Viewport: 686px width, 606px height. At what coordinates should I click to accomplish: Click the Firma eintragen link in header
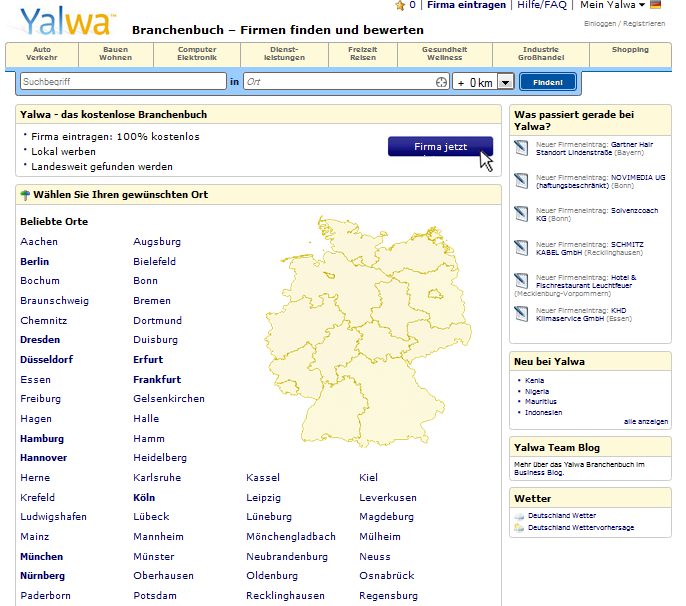click(x=466, y=5)
